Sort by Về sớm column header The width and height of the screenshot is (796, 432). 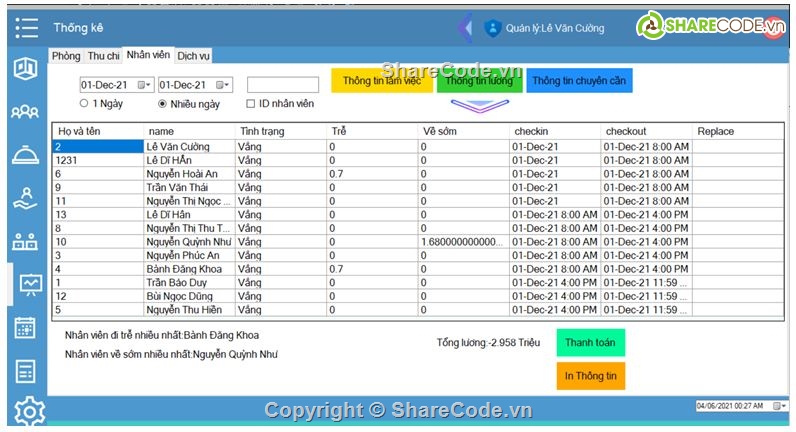(463, 131)
